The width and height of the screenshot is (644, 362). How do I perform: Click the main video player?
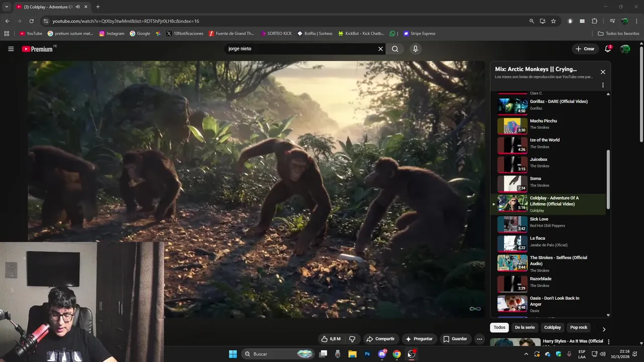(x=257, y=189)
